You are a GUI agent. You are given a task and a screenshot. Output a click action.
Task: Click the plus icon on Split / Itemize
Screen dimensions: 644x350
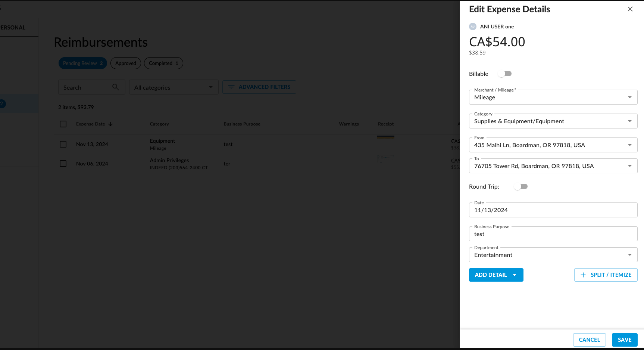583,275
